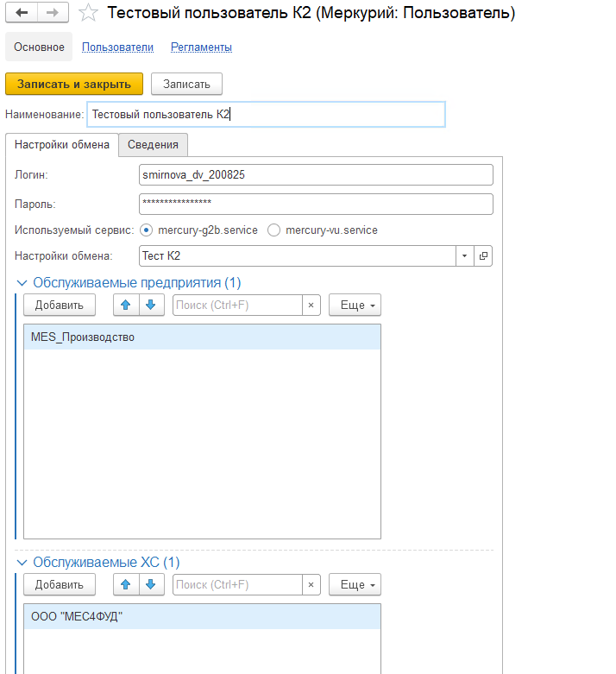Move item up in Обслуживаемые ХС list

(x=126, y=584)
